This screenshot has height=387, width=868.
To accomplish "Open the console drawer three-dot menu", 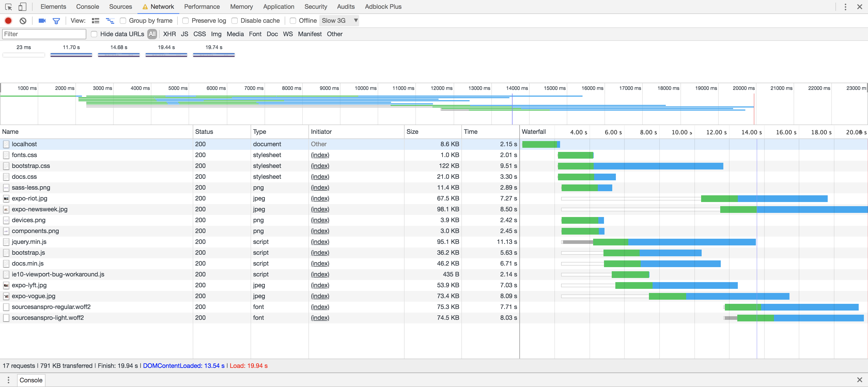I will click(9, 380).
